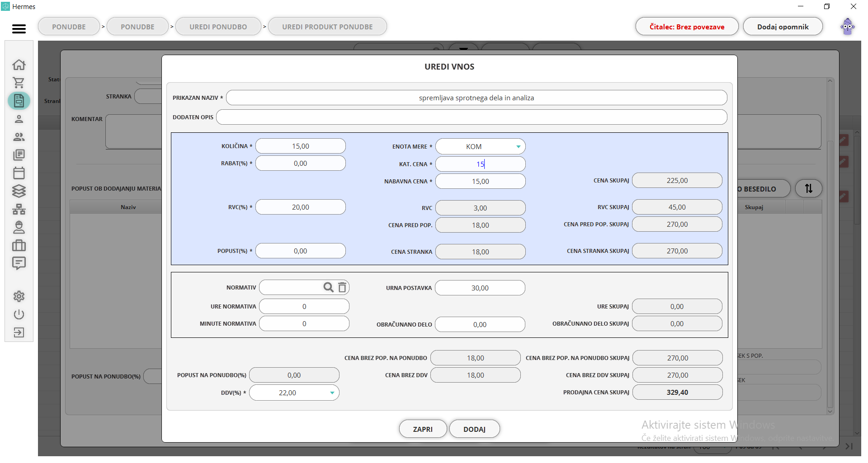
Task: Open the worker sidebar icon
Action: click(x=19, y=227)
